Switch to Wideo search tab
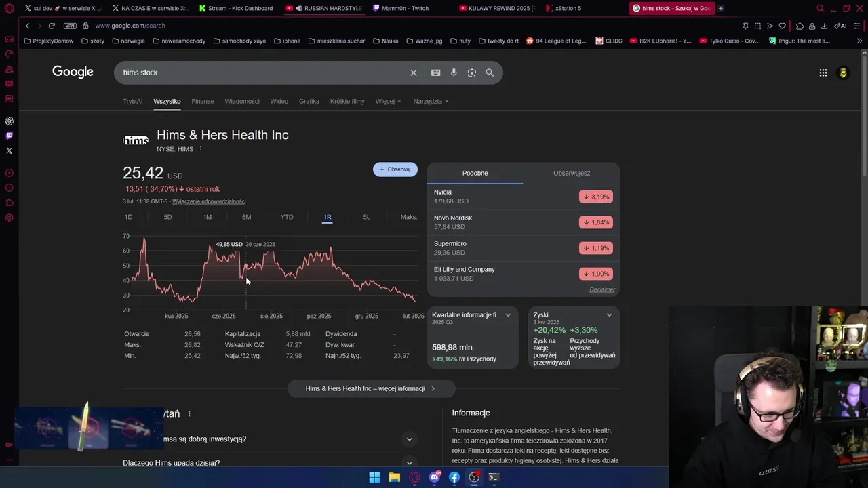868x488 pixels. [x=279, y=101]
